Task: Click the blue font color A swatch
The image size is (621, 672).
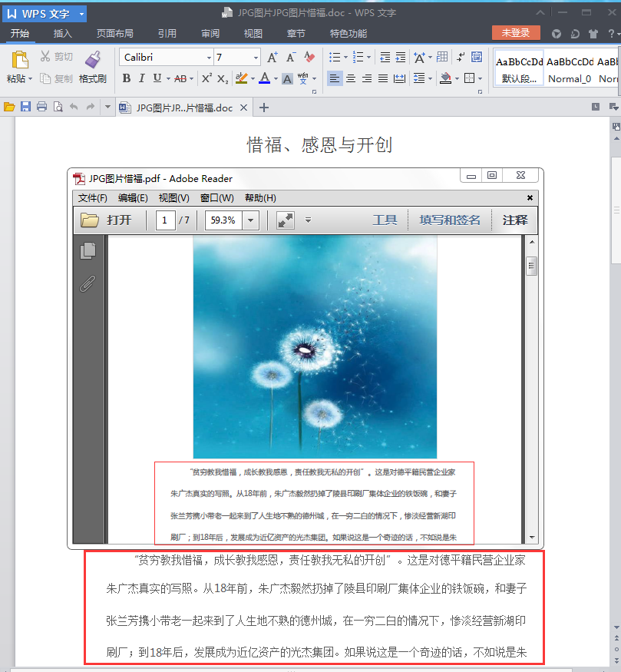Action: 265,78
